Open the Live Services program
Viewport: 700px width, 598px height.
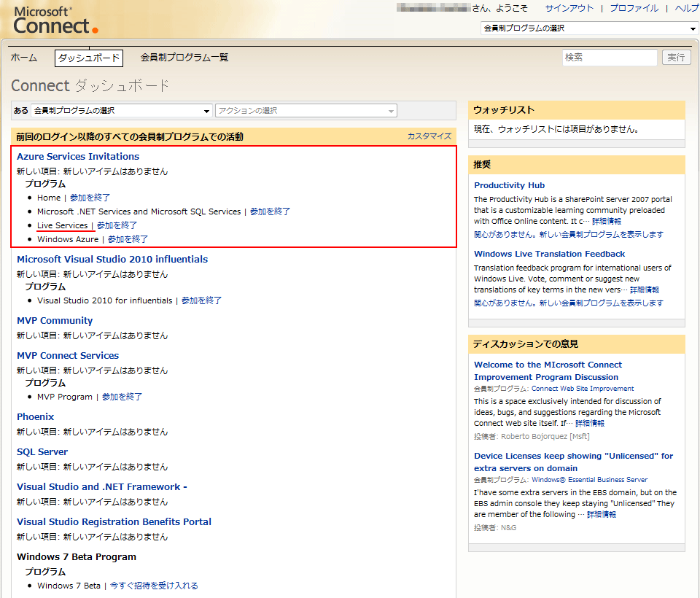63,225
